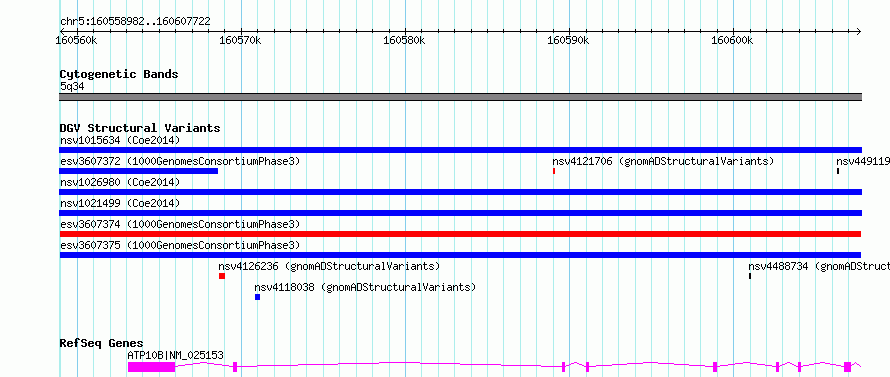The height and width of the screenshot is (377, 890).
Task: Click the 160560k ruler label
Action: [77, 40]
